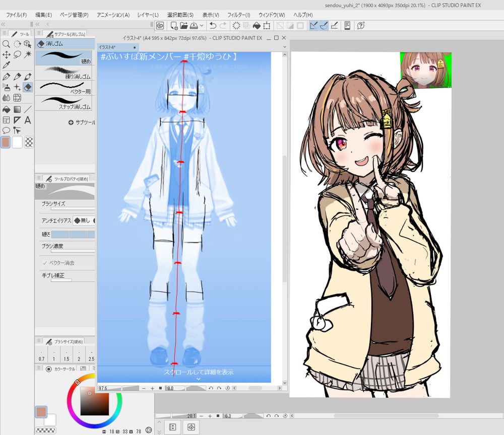504x435 pixels.
Task: Select the Pencil tool
Action: 17,77
